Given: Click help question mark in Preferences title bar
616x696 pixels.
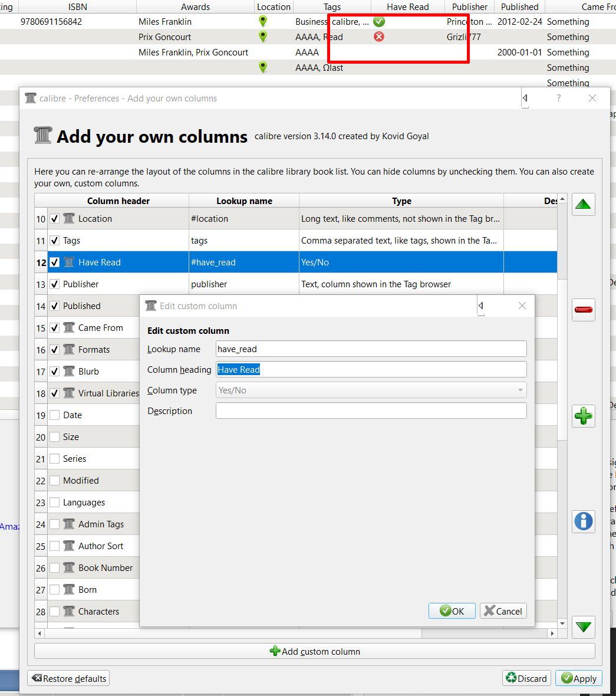Looking at the screenshot, I should [558, 98].
